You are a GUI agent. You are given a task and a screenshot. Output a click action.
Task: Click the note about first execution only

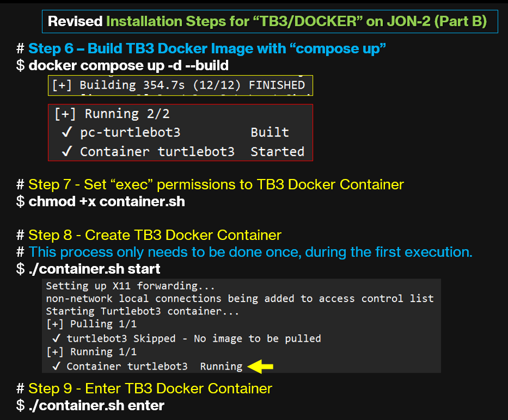pyautogui.click(x=250, y=252)
